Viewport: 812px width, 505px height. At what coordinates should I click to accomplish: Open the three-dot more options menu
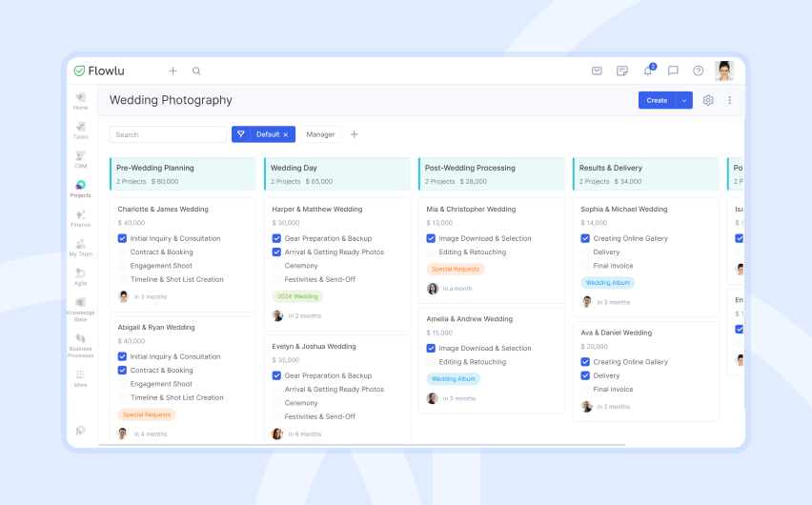point(729,100)
